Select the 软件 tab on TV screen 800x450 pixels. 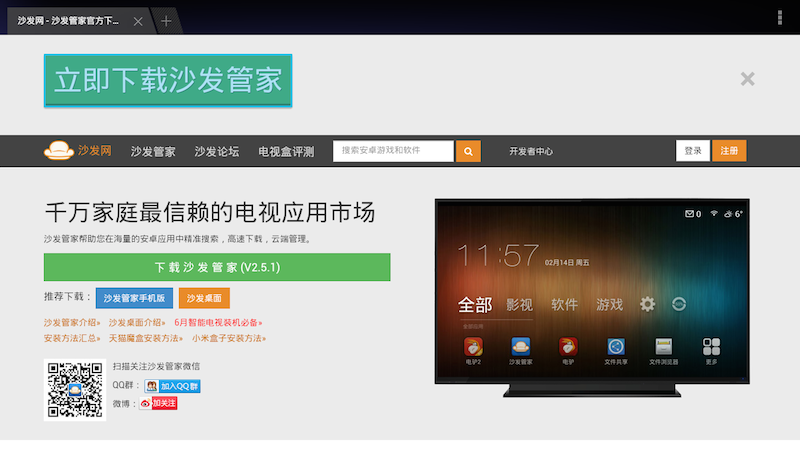(564, 305)
